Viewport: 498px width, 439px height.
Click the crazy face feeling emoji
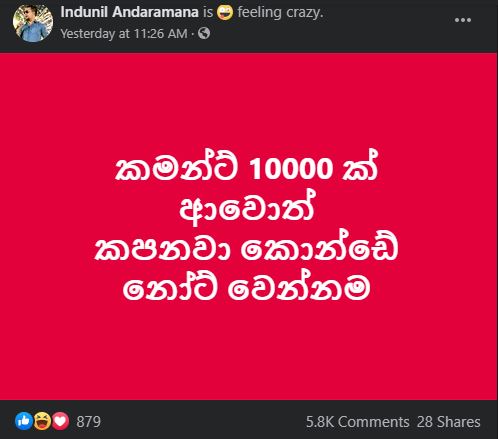click(225, 12)
